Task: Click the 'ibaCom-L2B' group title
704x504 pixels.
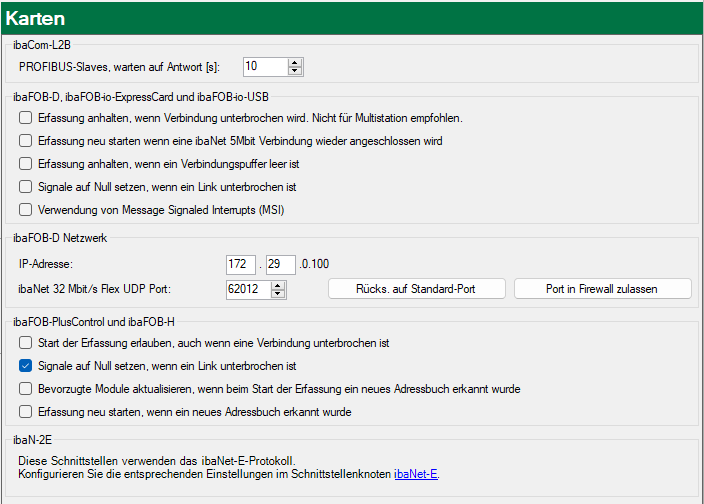Action: 42,45
